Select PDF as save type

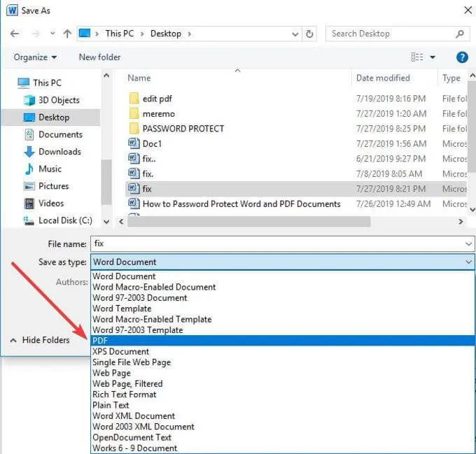(282, 341)
